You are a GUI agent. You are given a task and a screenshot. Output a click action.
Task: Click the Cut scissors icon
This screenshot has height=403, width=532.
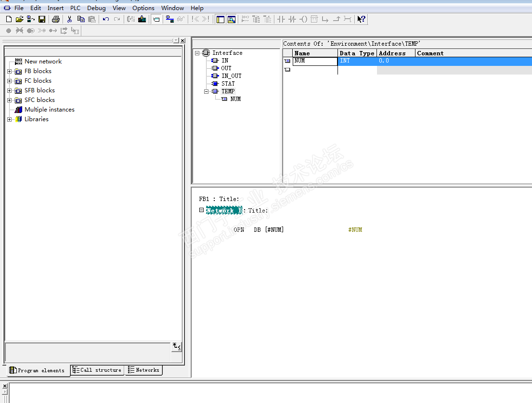[69, 19]
